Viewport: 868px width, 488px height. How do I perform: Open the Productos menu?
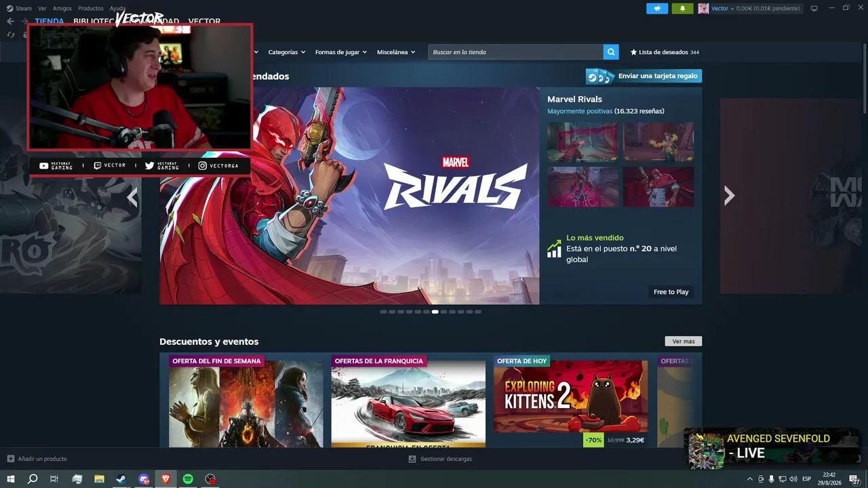coord(91,8)
